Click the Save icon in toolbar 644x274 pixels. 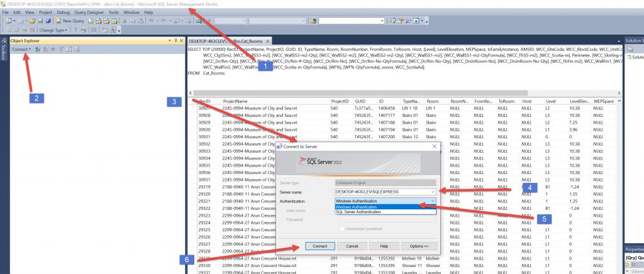(40, 21)
